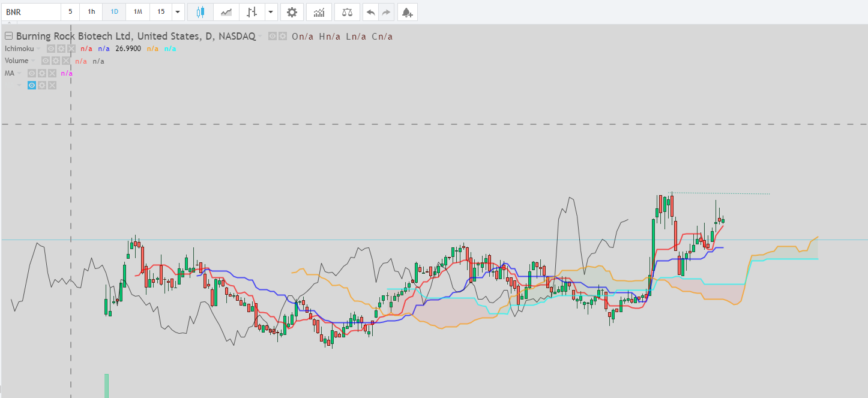Select the 1h interval

pyautogui.click(x=91, y=12)
